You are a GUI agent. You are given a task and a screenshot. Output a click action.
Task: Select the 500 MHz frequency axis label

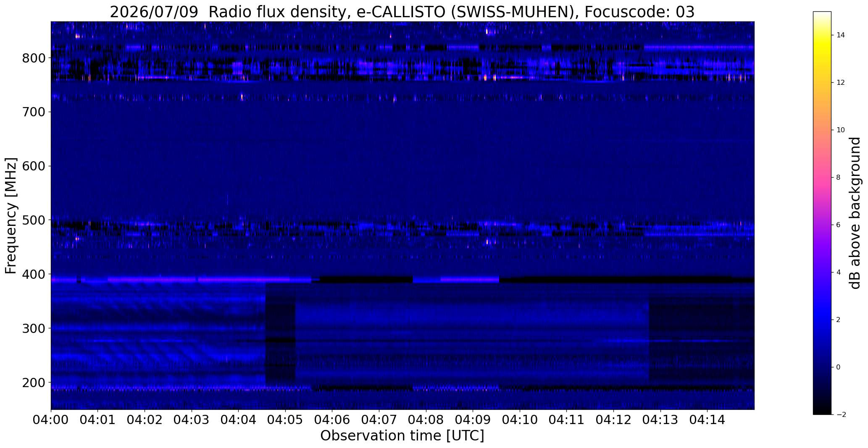[x=33, y=220]
